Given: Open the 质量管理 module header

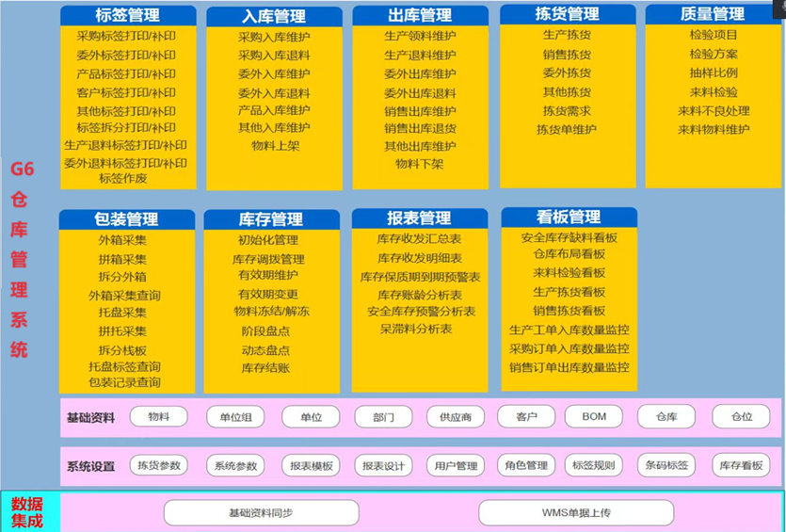Looking at the screenshot, I should coord(713,14).
